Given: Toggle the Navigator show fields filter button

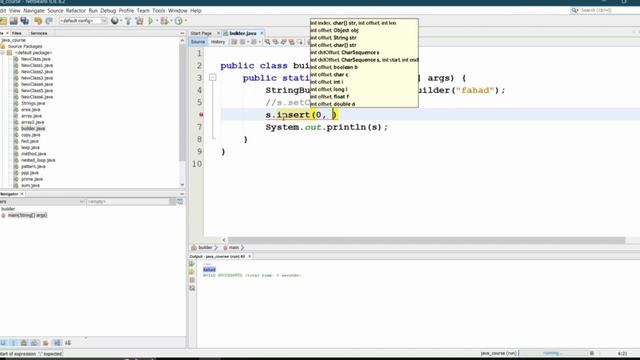Looking at the screenshot, I should coord(13,343).
